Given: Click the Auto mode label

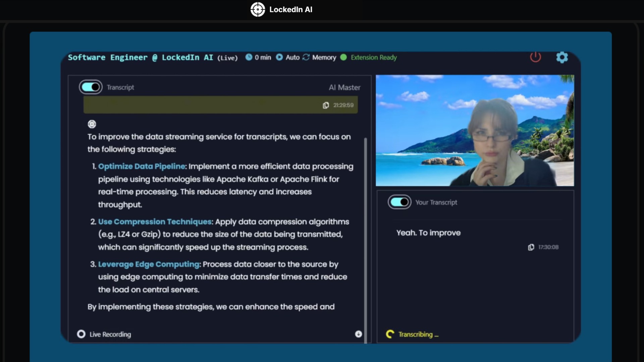Looking at the screenshot, I should tap(292, 57).
